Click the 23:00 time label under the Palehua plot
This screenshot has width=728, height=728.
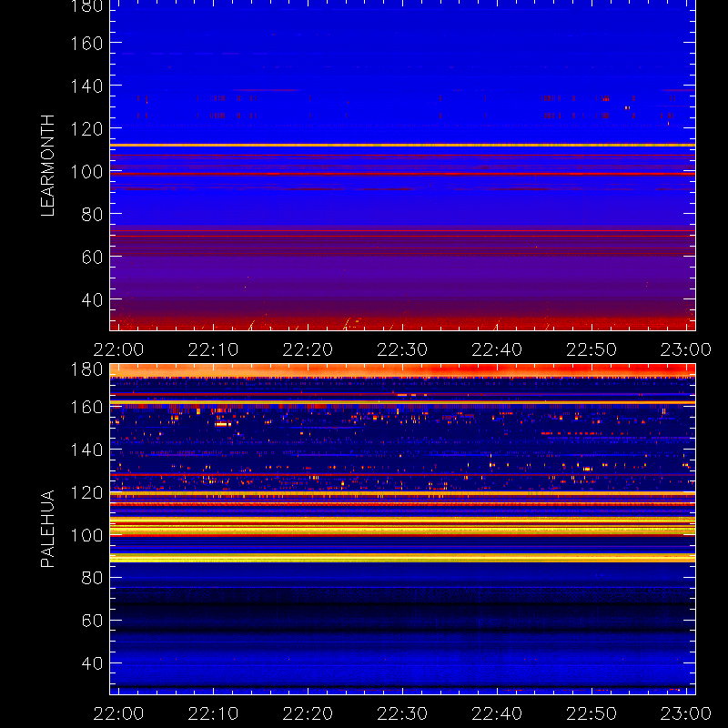pyautogui.click(x=686, y=713)
